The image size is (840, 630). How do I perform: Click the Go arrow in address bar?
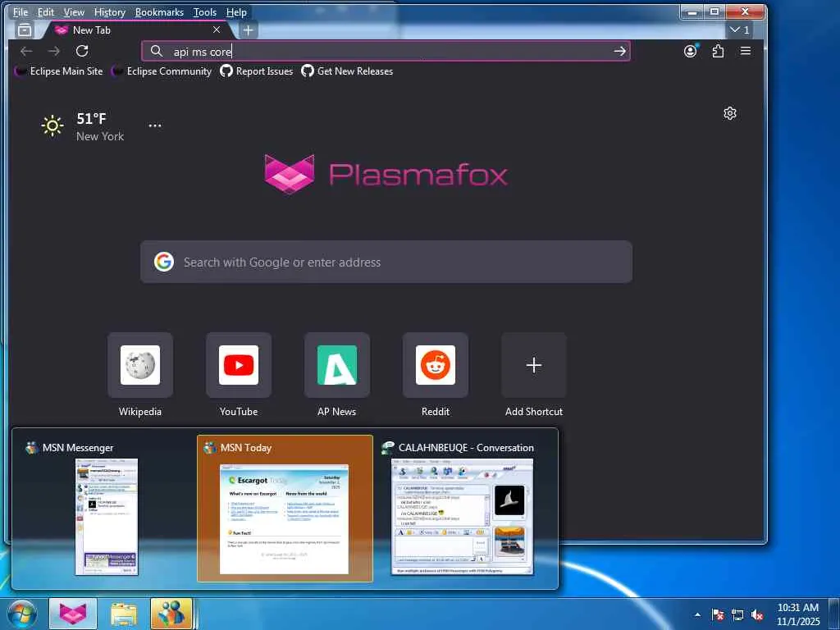[620, 51]
